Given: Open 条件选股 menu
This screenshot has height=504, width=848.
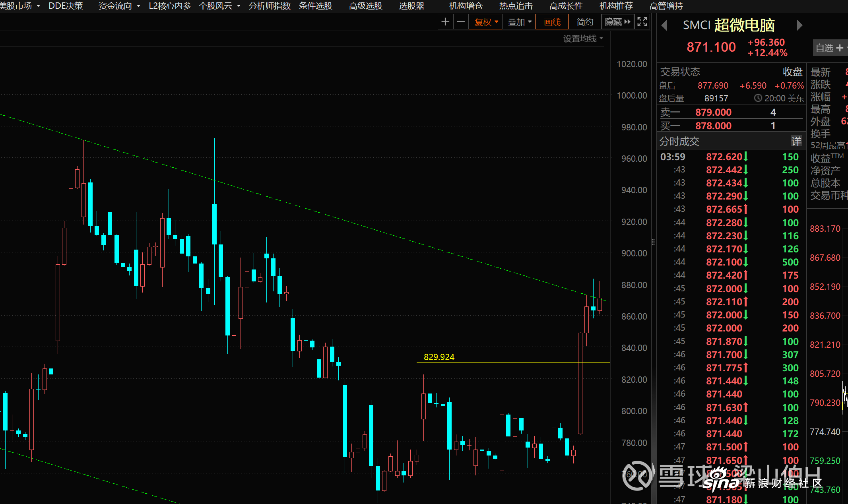Looking at the screenshot, I should point(316,6).
